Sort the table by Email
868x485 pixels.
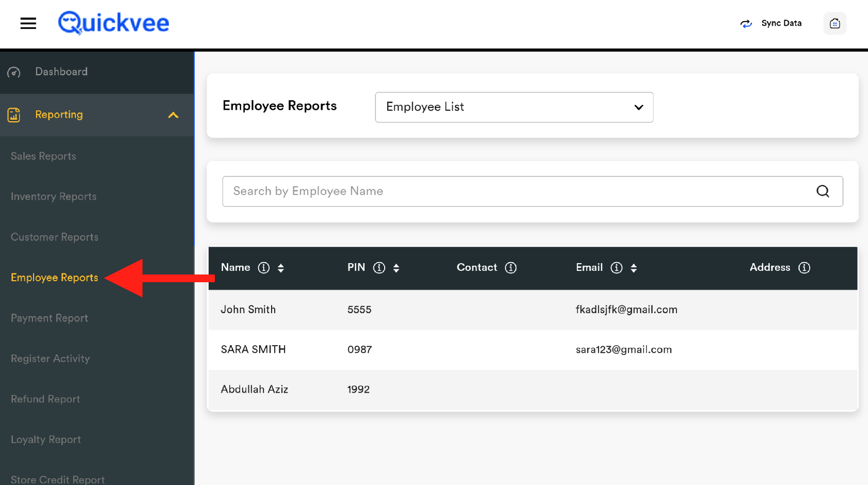[634, 268]
